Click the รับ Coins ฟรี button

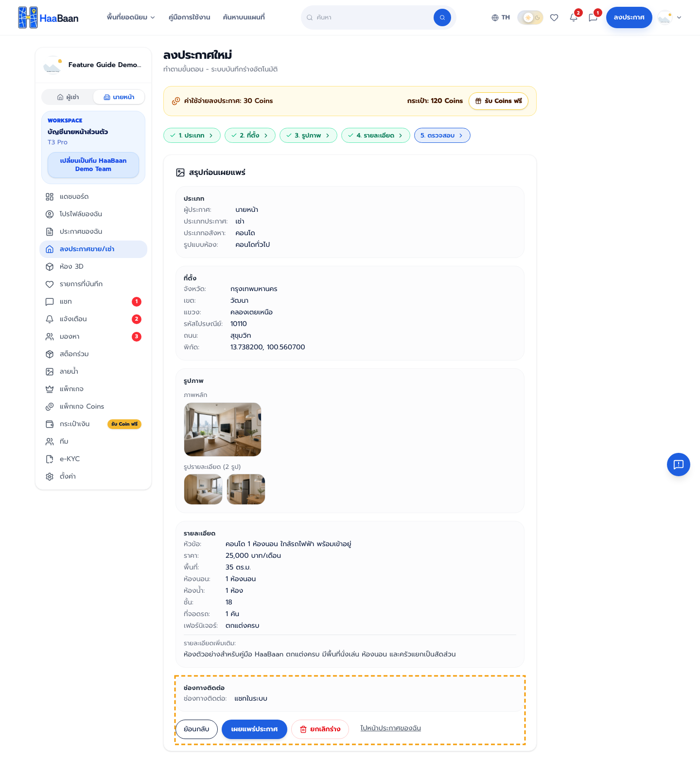498,101
